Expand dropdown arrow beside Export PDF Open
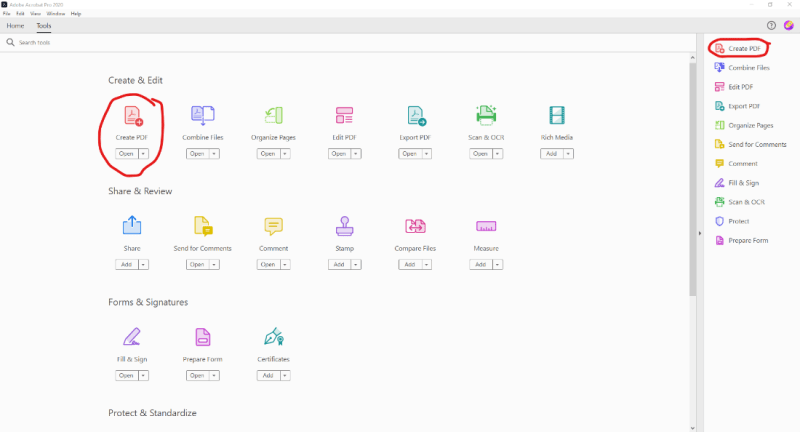Screen dimensions: 800x432 [x=427, y=154]
